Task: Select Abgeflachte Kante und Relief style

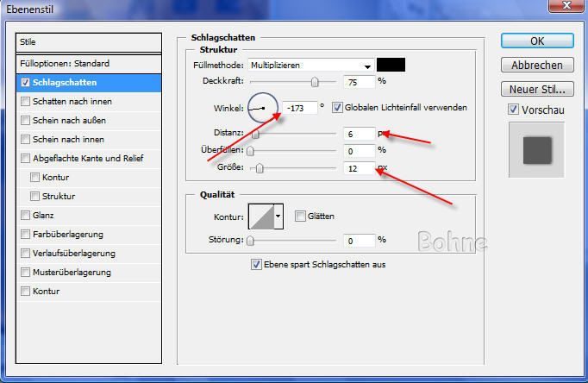Action: pyautogui.click(x=26, y=159)
